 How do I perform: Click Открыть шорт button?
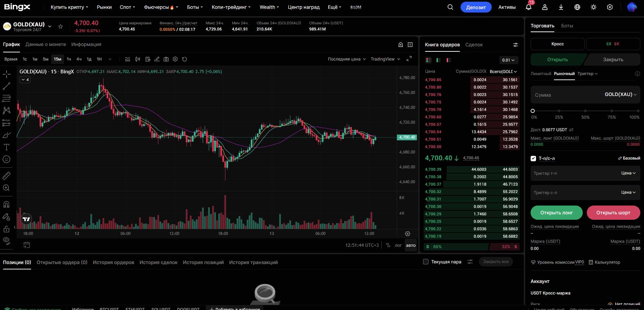pos(613,213)
